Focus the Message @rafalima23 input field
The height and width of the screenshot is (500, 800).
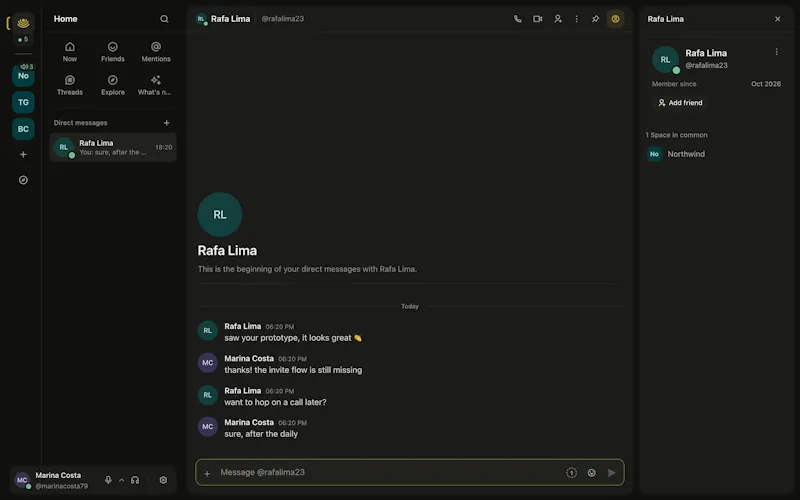click(388, 472)
